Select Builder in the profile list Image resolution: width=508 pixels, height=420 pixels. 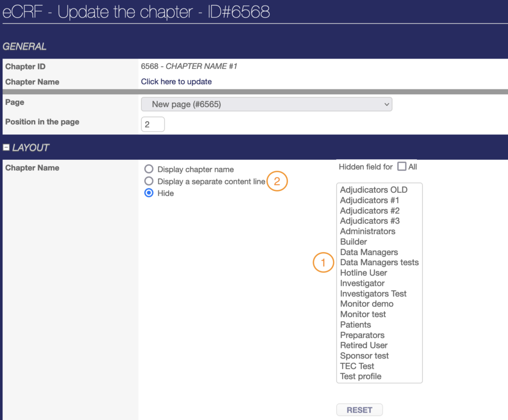point(354,242)
